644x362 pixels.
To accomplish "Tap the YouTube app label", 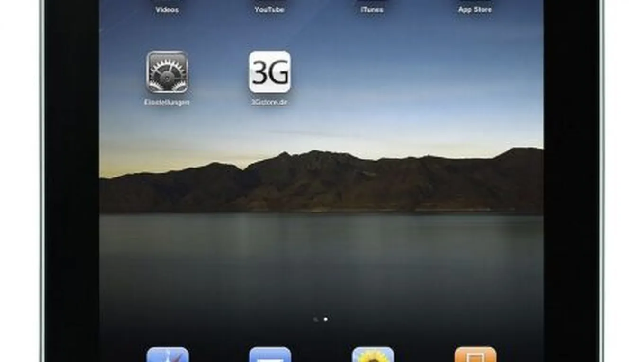I will pyautogui.click(x=269, y=9).
